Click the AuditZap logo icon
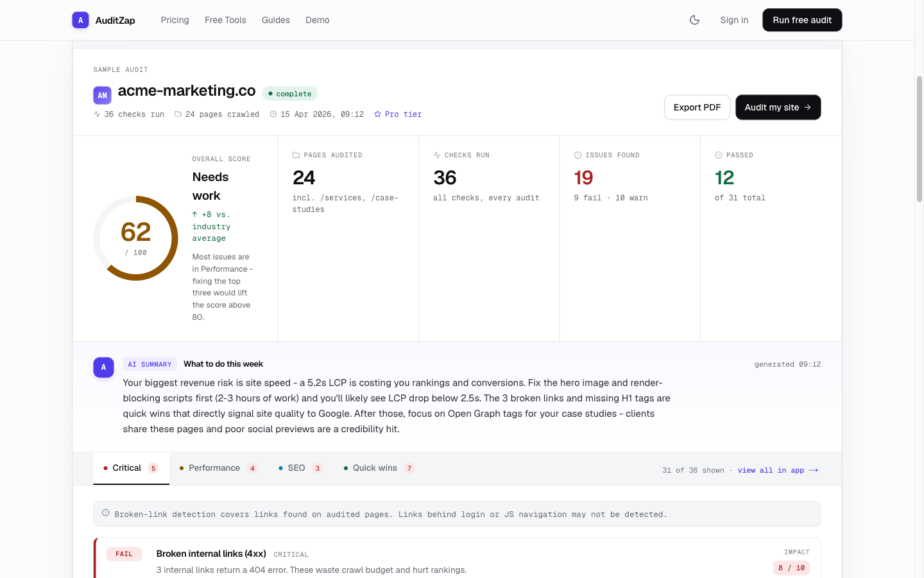The width and height of the screenshot is (924, 578). click(x=80, y=20)
